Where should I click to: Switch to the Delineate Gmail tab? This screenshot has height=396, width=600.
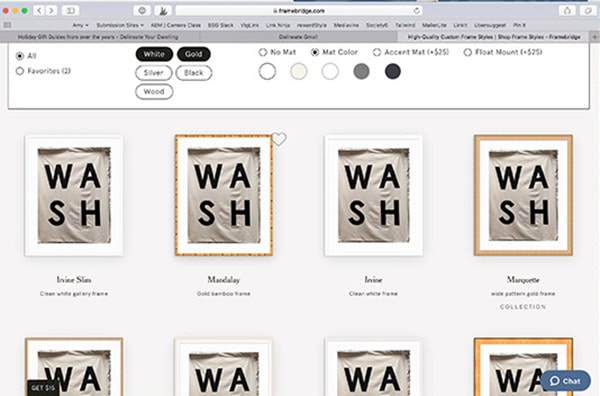click(x=298, y=37)
